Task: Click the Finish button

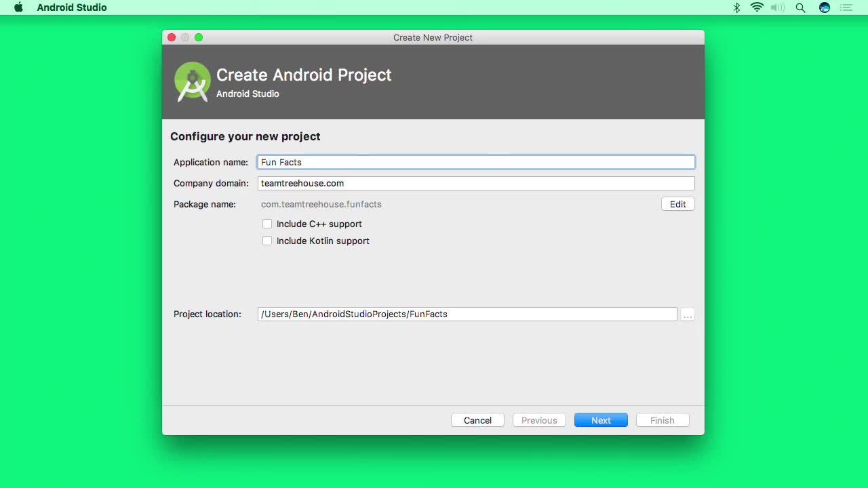Action: click(662, 420)
